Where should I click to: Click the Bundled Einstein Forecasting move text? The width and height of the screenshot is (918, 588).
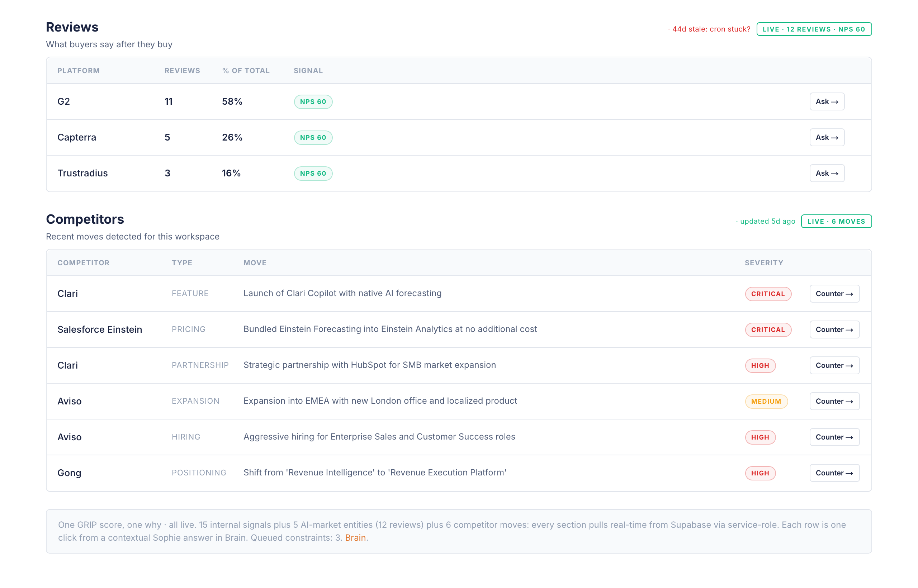tap(390, 329)
